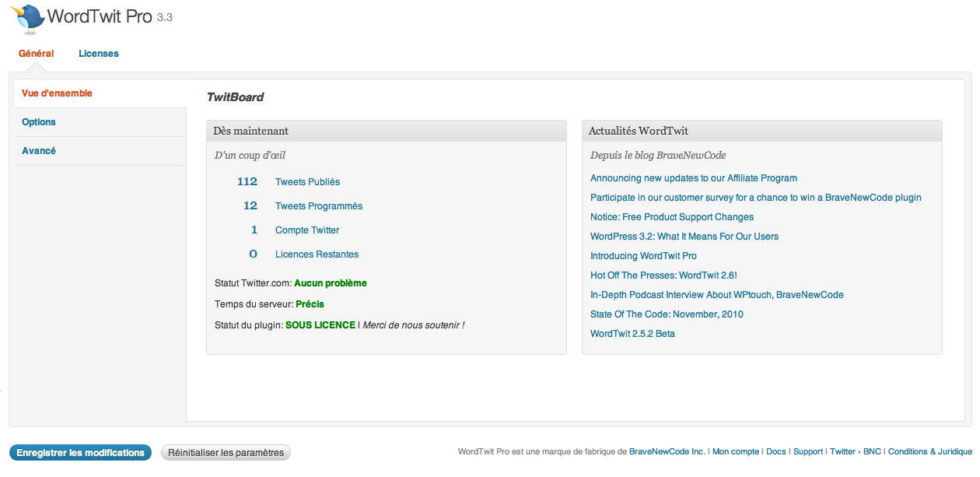Screen dimensions: 980x477
Task: Click Réinitialiser les paramètres button
Action: click(x=226, y=453)
